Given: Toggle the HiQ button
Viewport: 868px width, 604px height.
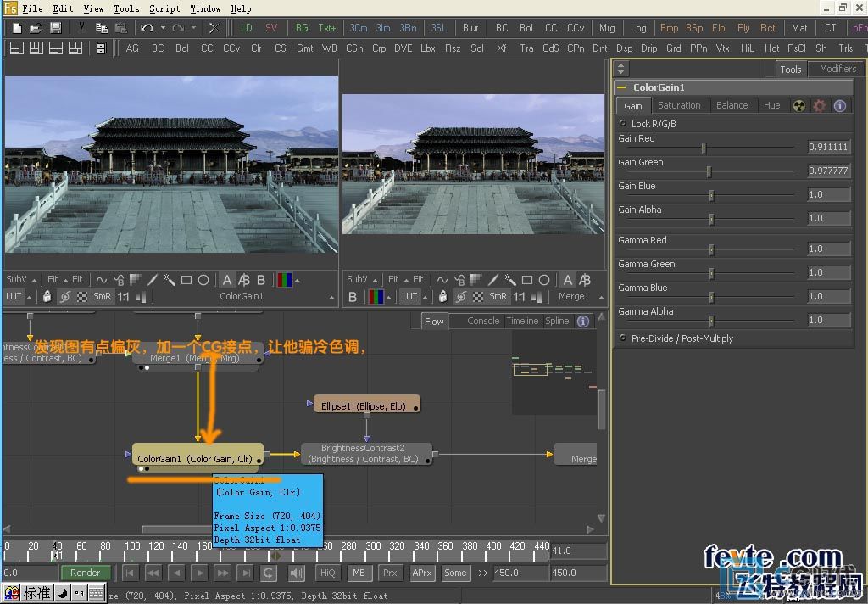Looking at the screenshot, I should [328, 573].
